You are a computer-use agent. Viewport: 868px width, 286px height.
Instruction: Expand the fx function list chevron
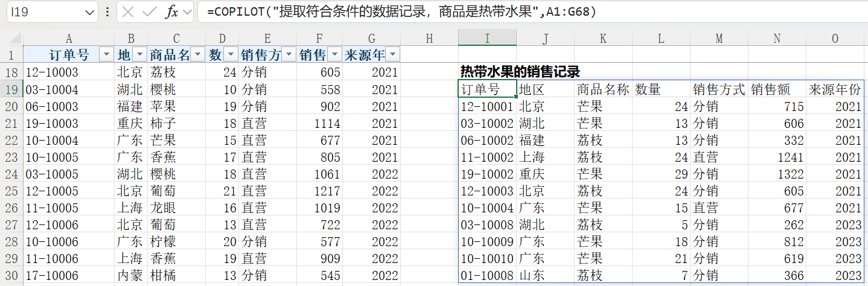187,11
